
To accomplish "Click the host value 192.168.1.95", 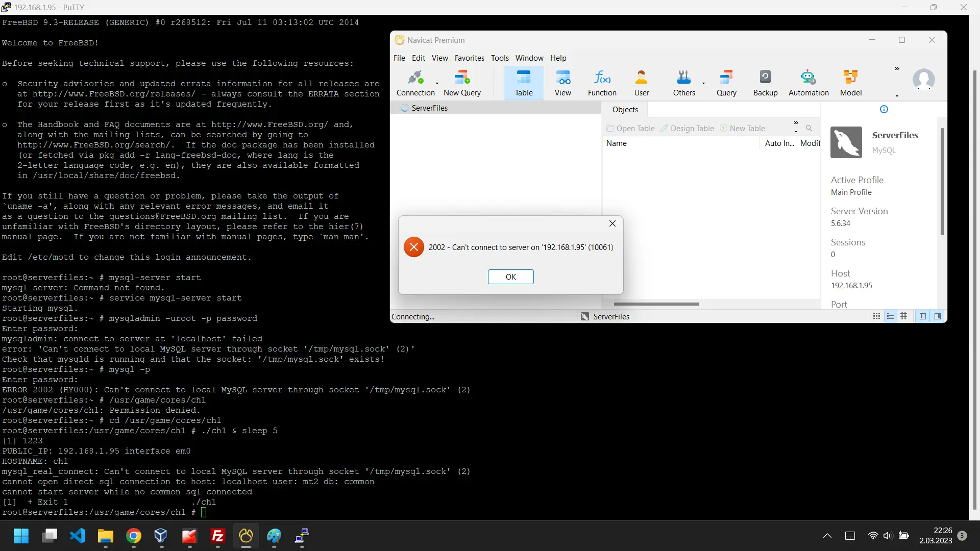I will 851,286.
